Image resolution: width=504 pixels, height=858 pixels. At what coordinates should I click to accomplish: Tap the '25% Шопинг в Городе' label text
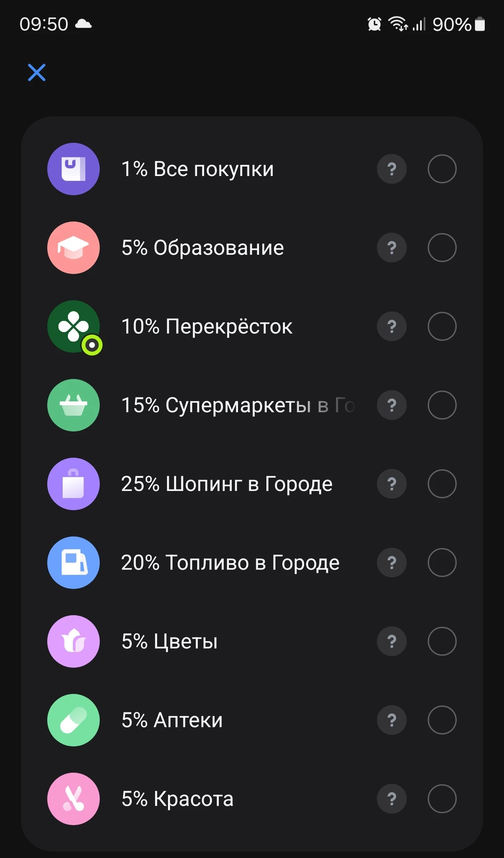(x=227, y=484)
